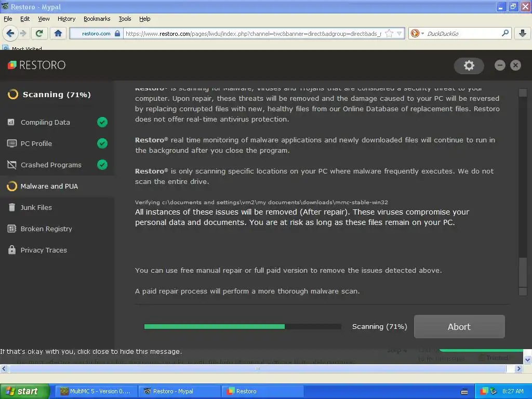Click the taskbar keyboard icon
Image resolution: width=532 pixels, height=399 pixels.
pyautogui.click(x=464, y=392)
